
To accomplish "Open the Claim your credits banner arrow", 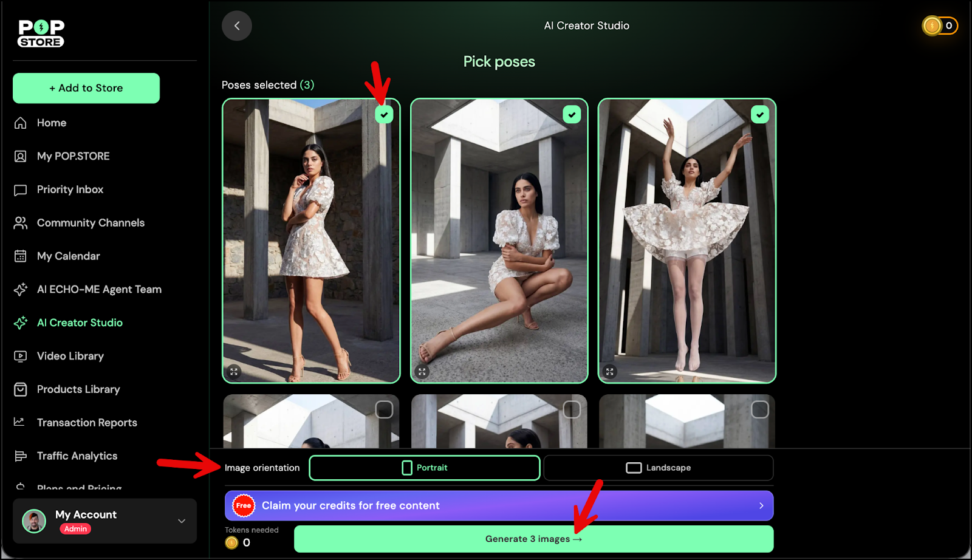I will coord(761,506).
